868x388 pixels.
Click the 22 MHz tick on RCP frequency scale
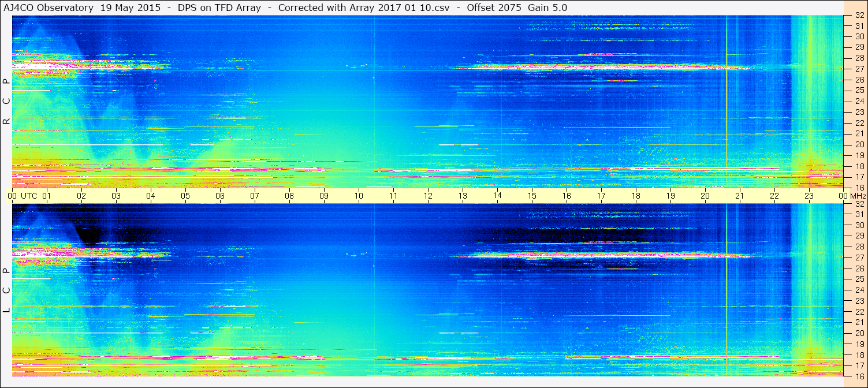(859, 123)
